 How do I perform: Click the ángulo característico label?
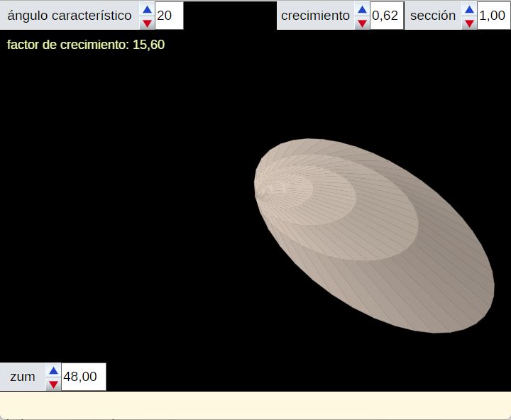[70, 16]
